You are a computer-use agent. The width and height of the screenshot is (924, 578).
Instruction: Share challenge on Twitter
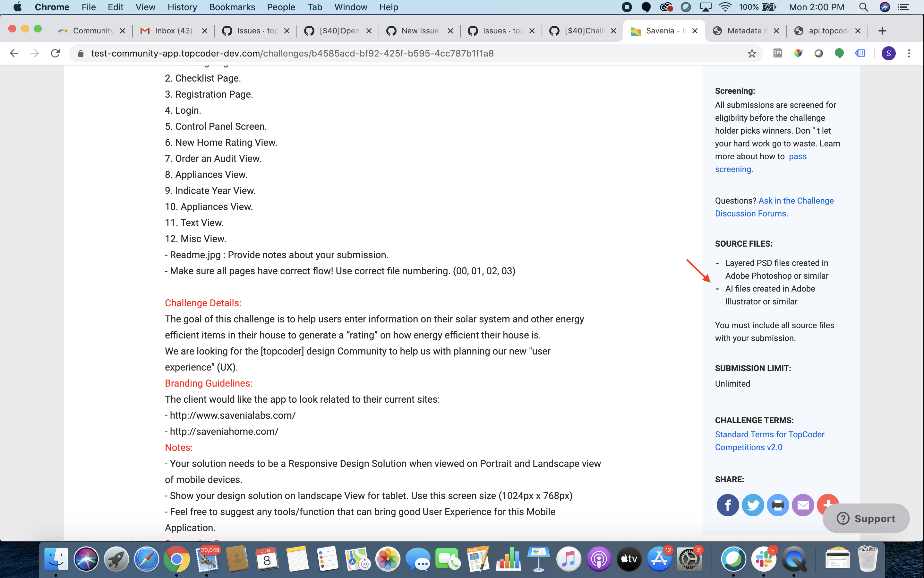click(753, 505)
